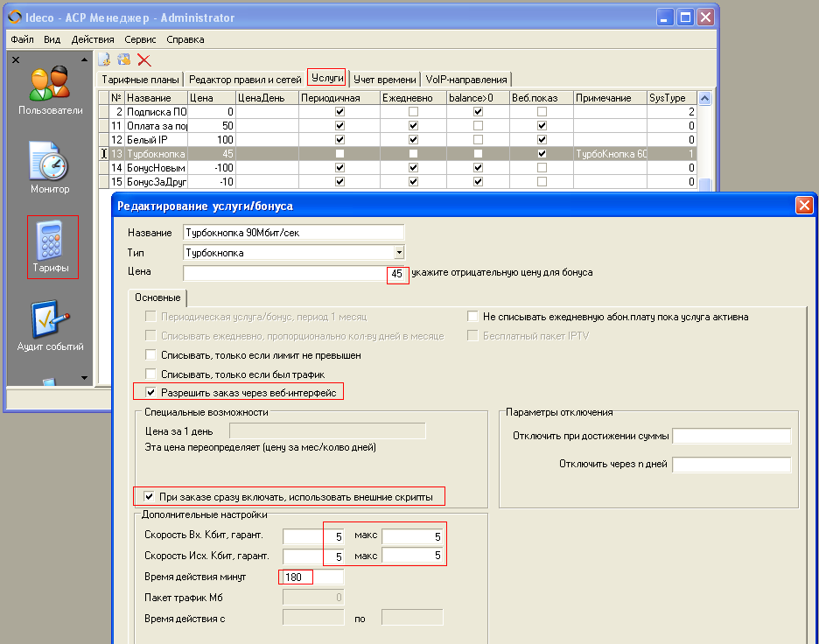Expand the Тип dropdown list
Viewport: 819px width, 644px height.
point(399,252)
